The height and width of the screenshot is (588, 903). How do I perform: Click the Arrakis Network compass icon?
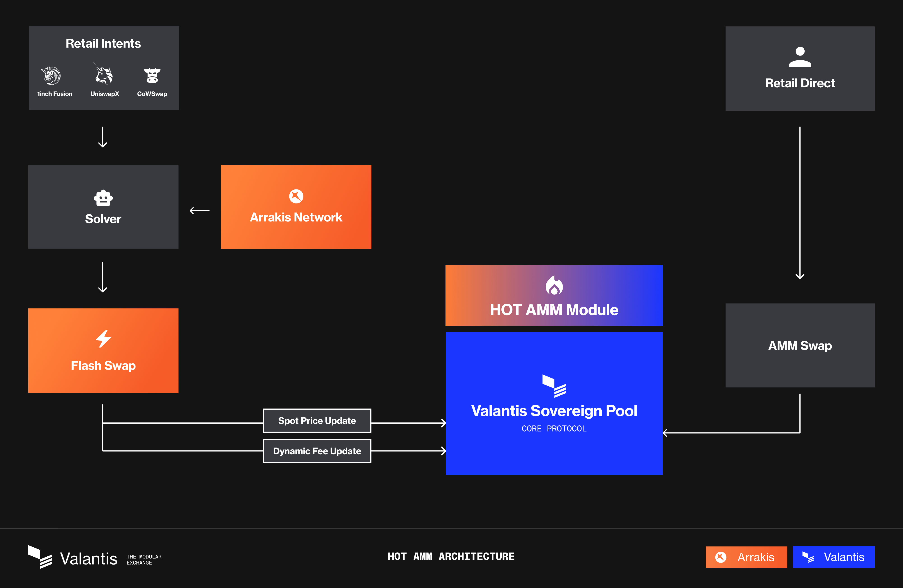296,196
